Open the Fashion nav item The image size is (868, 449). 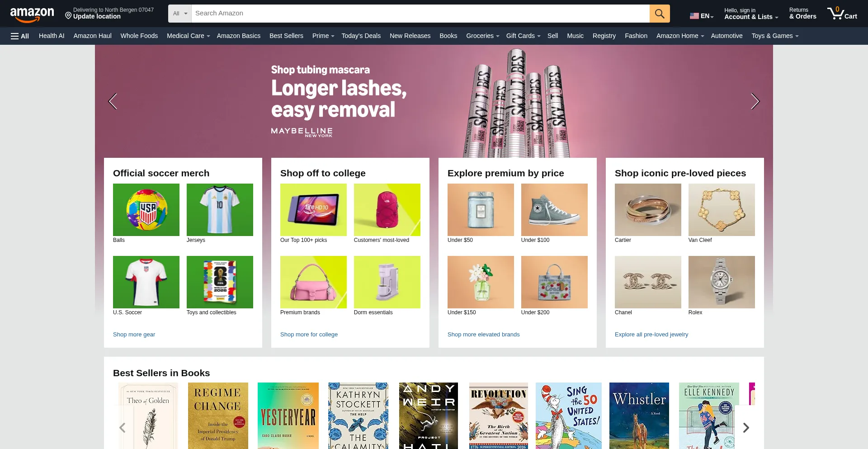click(636, 36)
